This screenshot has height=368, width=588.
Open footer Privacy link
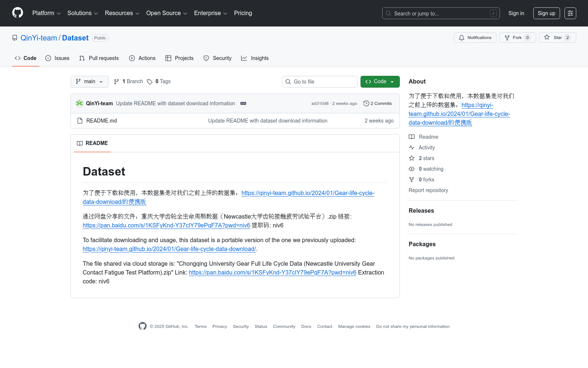[x=220, y=326]
